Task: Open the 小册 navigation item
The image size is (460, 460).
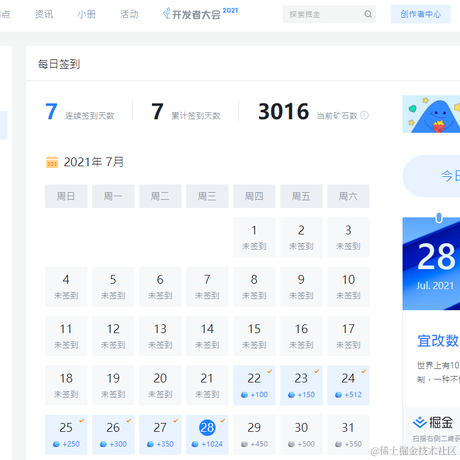Action: click(x=87, y=14)
